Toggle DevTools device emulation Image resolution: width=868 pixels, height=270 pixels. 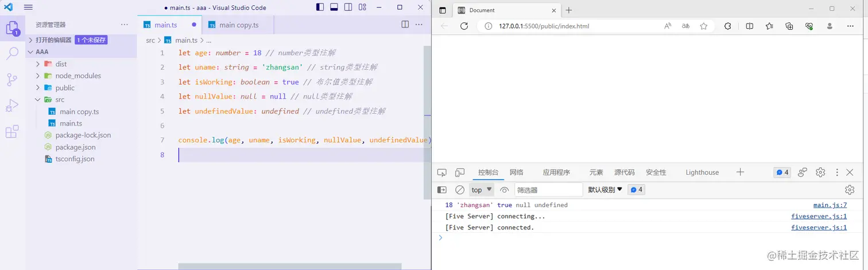coord(460,173)
